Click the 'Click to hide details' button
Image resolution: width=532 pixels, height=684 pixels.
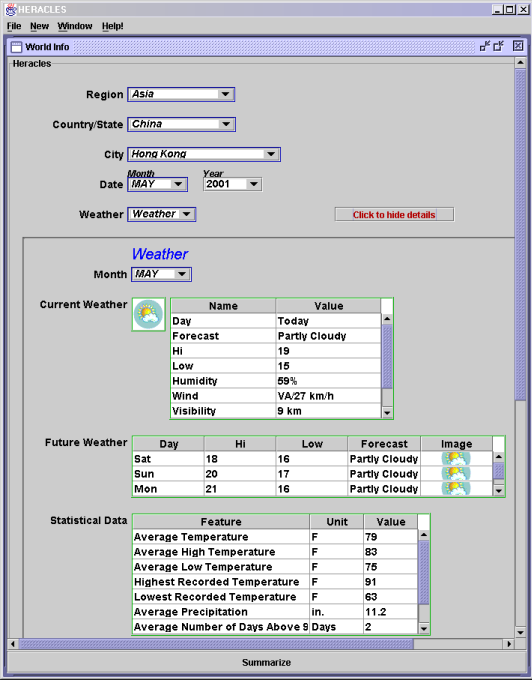(x=394, y=215)
